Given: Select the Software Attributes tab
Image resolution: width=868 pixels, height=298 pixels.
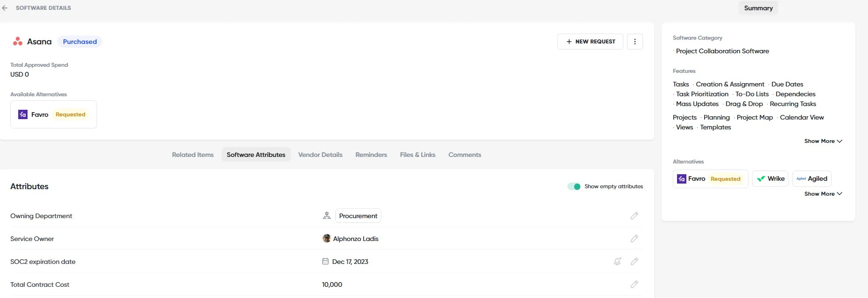Looking at the screenshot, I should (256, 155).
